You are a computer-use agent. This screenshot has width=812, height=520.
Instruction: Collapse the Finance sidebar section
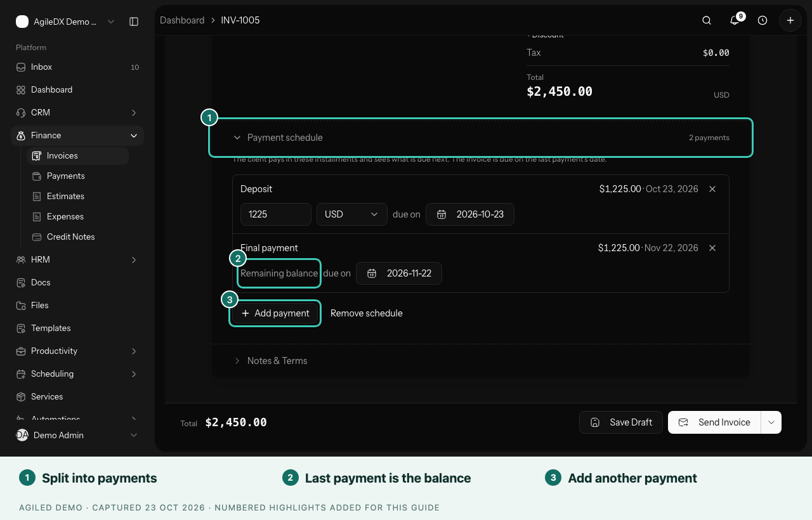coord(77,136)
